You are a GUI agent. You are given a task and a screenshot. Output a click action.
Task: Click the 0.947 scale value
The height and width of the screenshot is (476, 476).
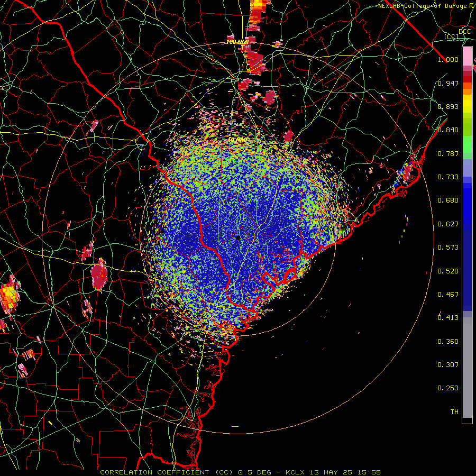tap(448, 83)
